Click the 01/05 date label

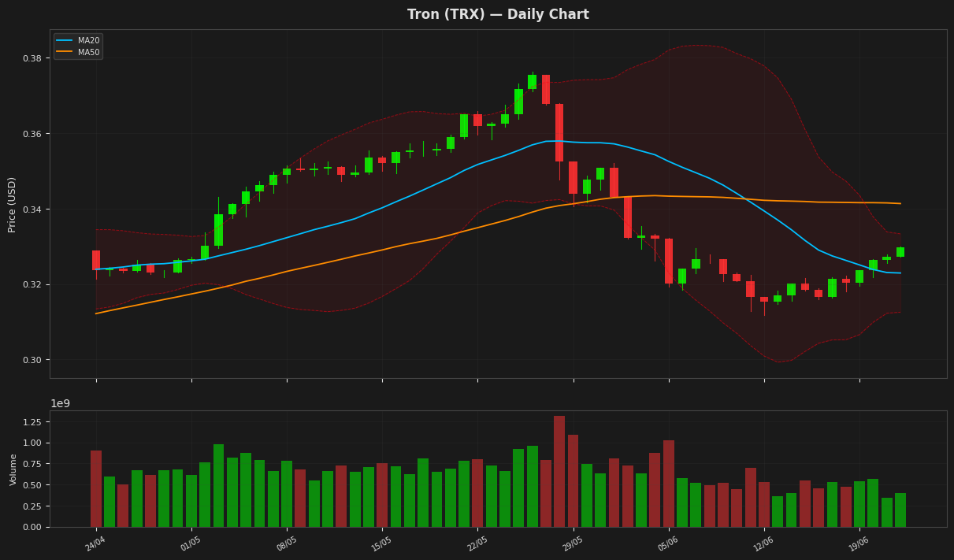(x=191, y=543)
